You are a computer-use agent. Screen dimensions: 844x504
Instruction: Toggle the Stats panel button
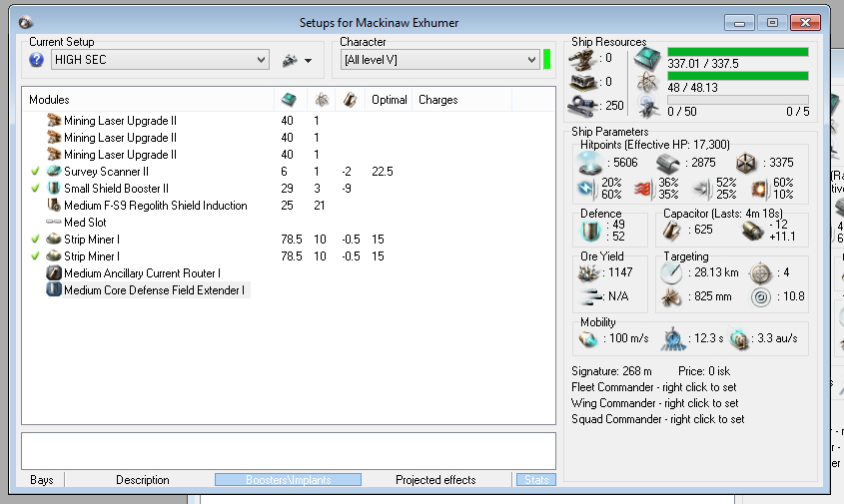pyautogui.click(x=536, y=480)
